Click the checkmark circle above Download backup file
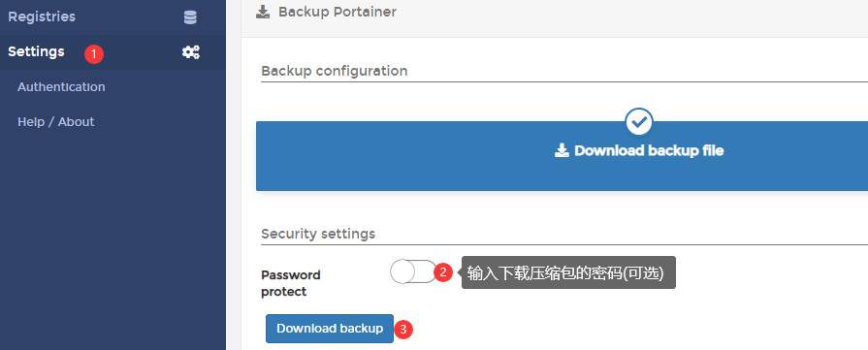 pos(639,122)
